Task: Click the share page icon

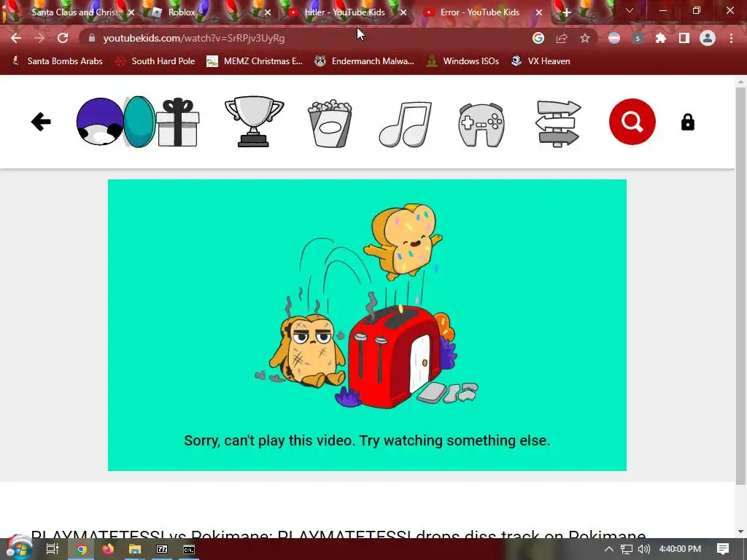Action: [x=562, y=38]
